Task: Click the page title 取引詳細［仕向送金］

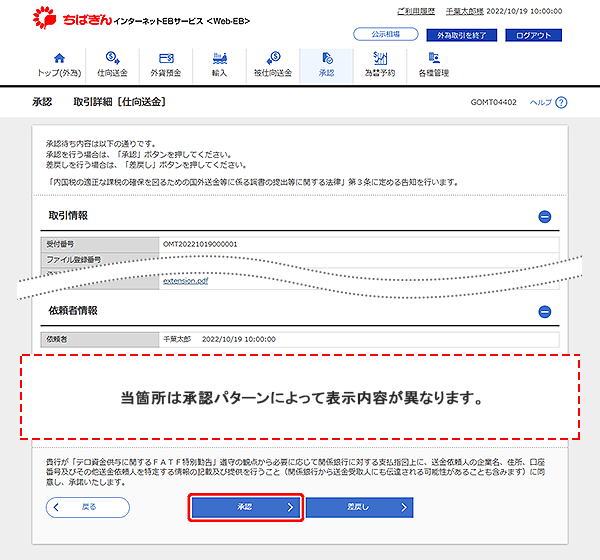Action: 120,102
